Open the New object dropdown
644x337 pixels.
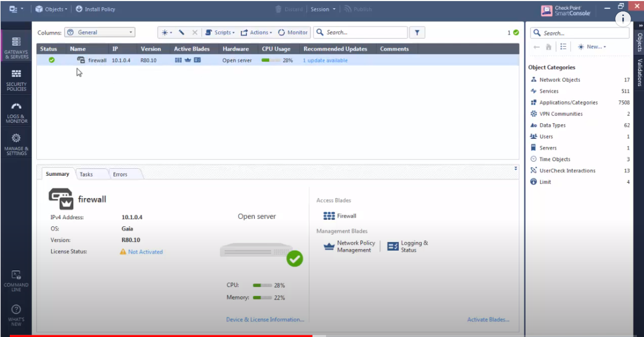pos(591,47)
